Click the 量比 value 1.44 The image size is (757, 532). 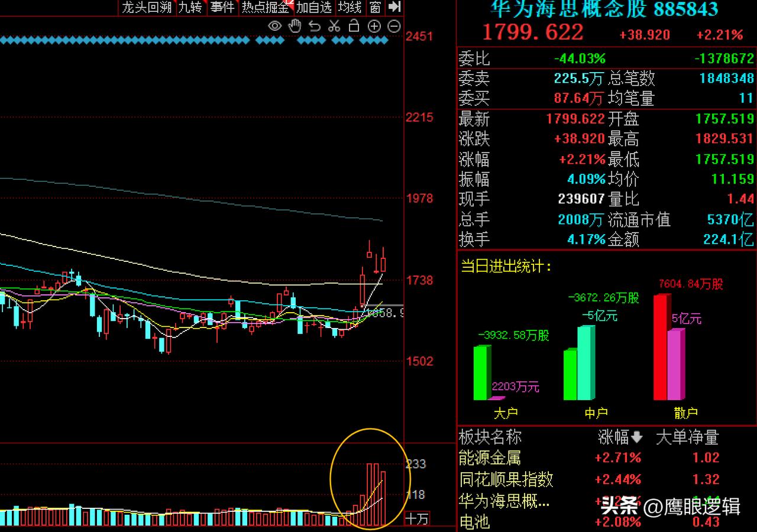pos(740,199)
